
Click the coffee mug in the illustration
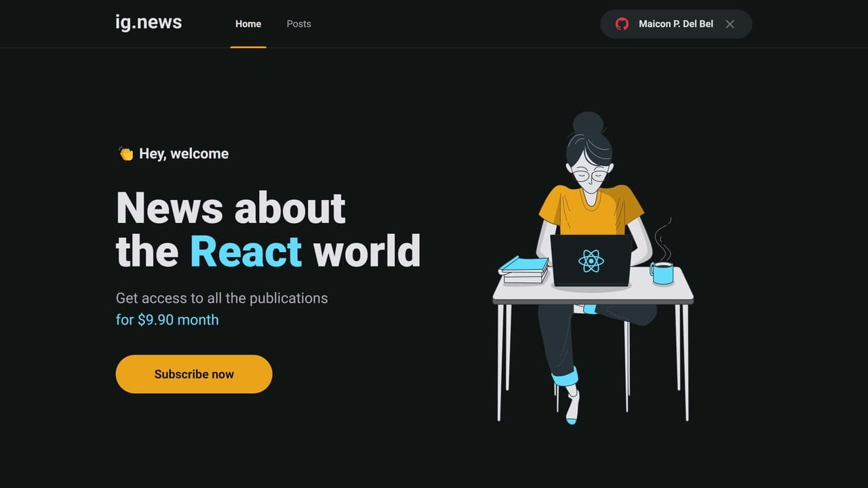(x=661, y=271)
